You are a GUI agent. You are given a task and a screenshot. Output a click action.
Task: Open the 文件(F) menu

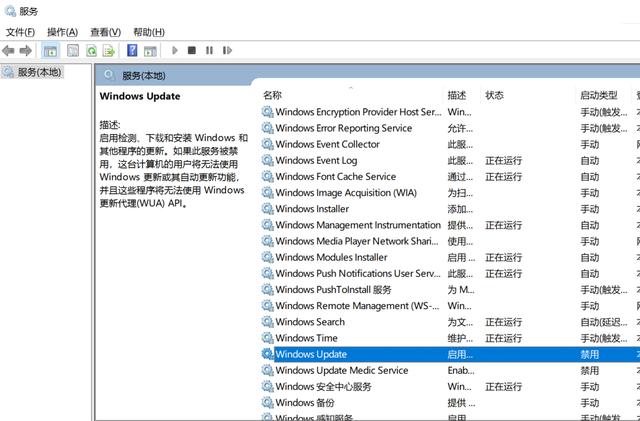point(20,32)
